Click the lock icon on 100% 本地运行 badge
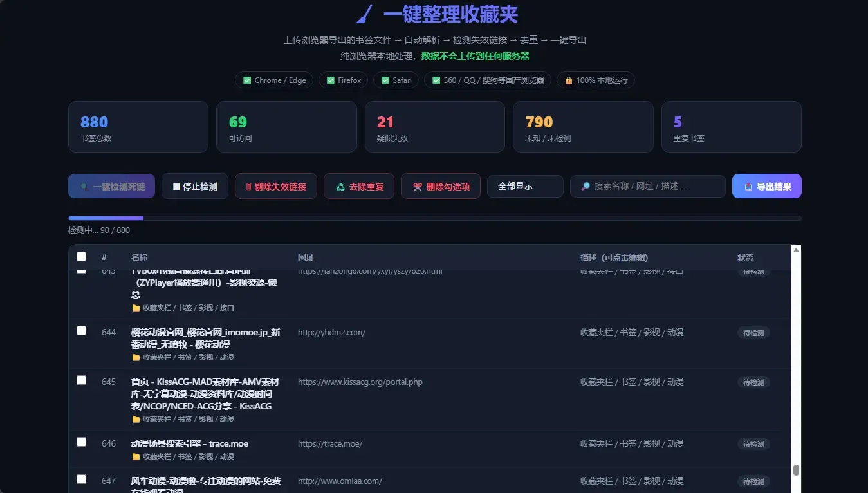 click(x=569, y=80)
